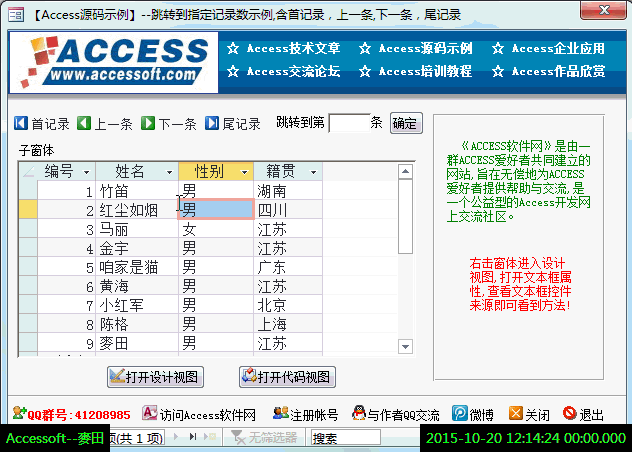Click the no-filter funnel icon 无筛选器

pos(238,437)
